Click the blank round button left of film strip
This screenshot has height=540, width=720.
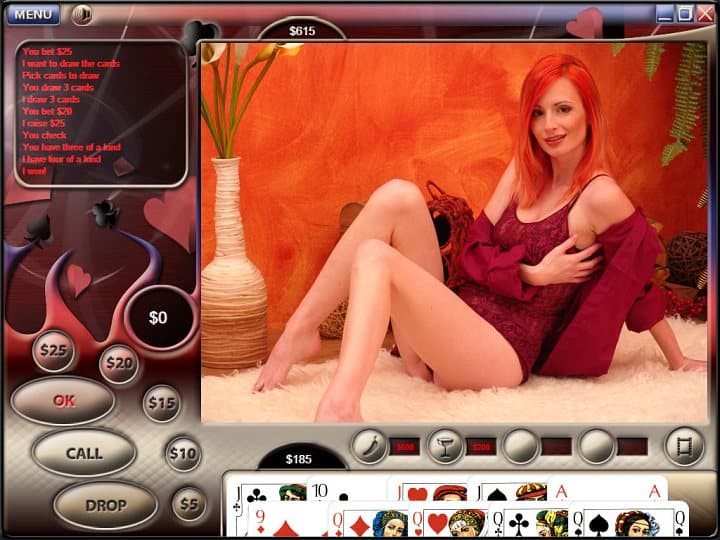coord(596,445)
